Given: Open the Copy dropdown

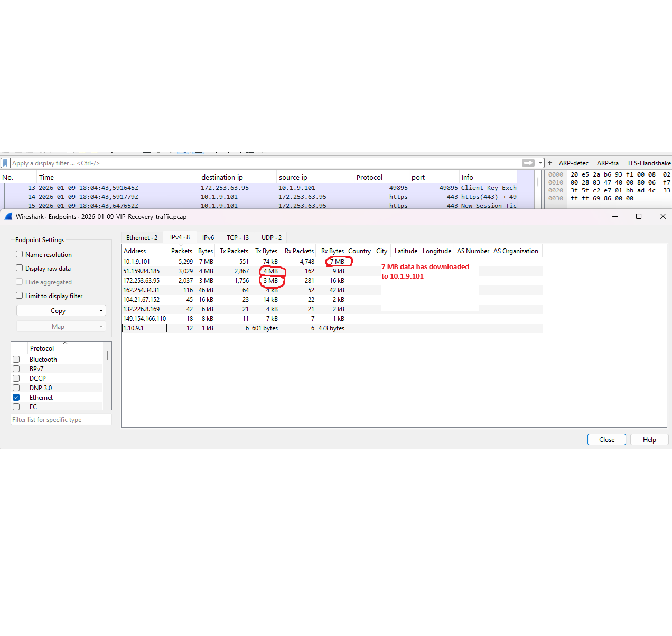Looking at the screenshot, I should tap(61, 310).
